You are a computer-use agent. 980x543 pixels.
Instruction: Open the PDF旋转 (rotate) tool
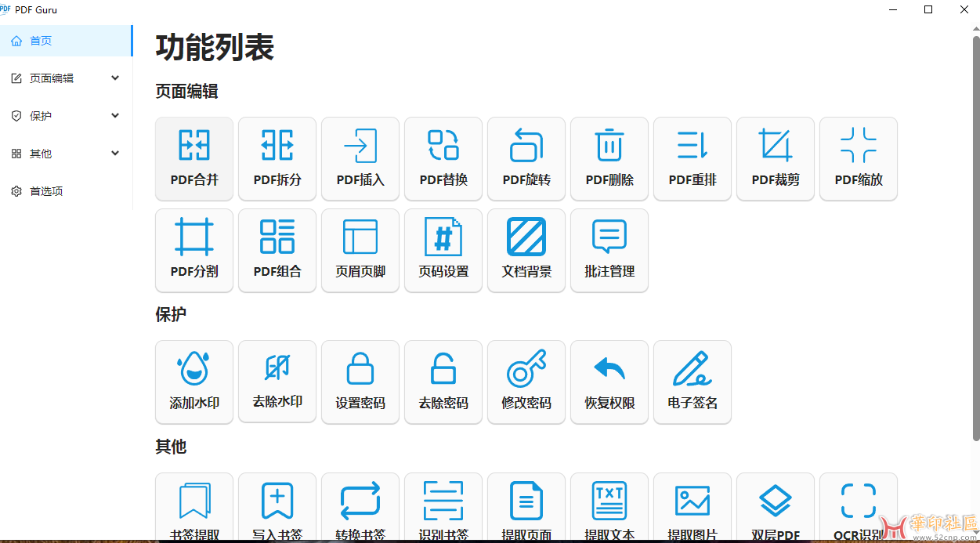click(x=526, y=159)
